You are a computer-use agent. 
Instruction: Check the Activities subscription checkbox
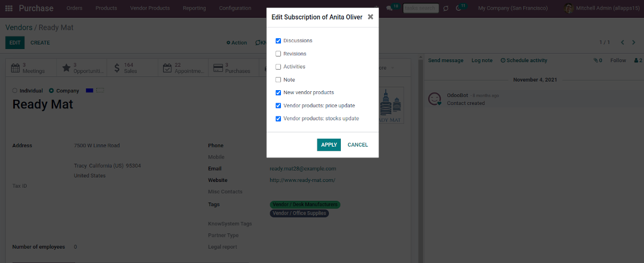tap(278, 67)
